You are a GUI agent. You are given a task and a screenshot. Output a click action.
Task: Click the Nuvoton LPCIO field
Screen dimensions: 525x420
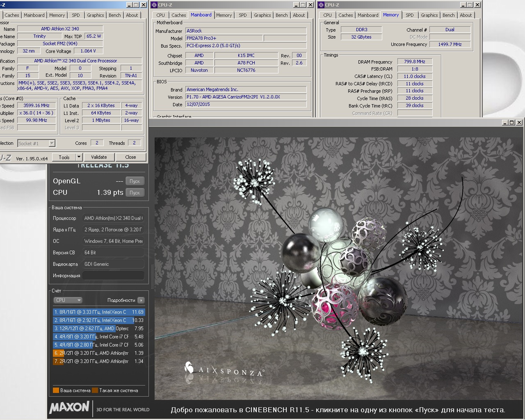(x=199, y=70)
